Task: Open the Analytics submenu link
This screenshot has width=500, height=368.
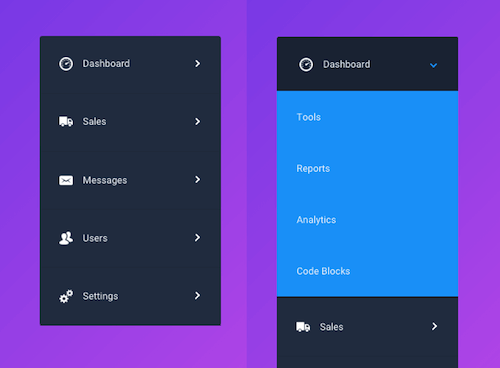Action: click(316, 220)
